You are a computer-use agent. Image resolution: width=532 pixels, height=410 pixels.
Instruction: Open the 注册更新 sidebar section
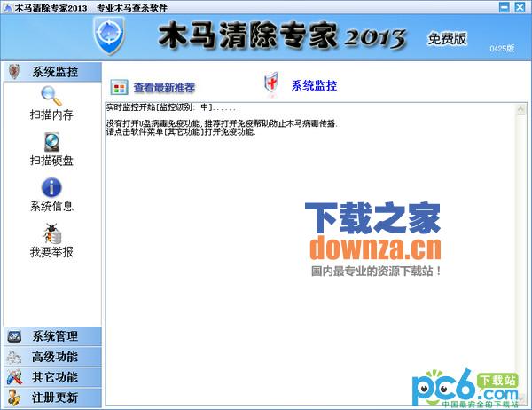pos(53,398)
